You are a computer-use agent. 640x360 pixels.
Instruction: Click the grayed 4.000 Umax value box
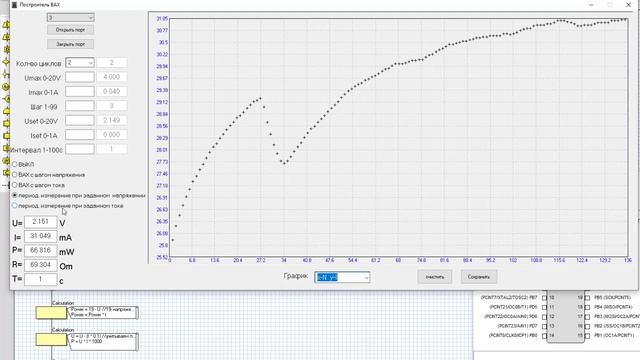click(x=111, y=77)
